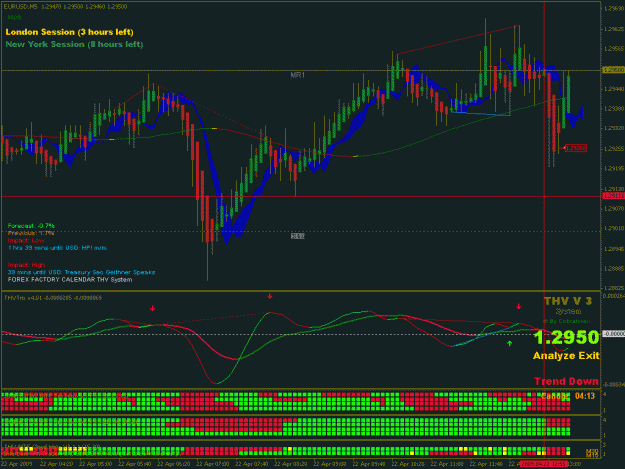Click the red 1.29110 level marker on price axis
This screenshot has height=469, width=625.
613,196
